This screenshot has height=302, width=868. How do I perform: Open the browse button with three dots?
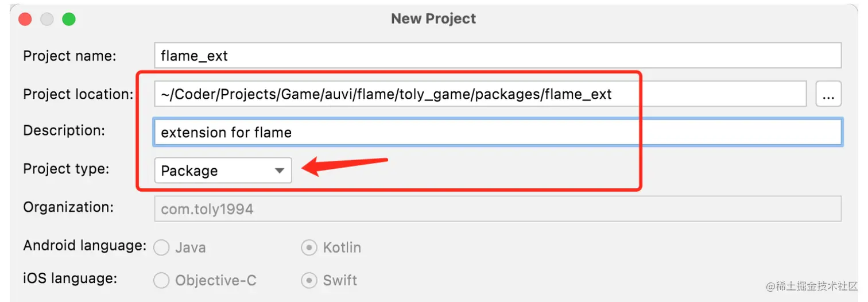coord(828,94)
